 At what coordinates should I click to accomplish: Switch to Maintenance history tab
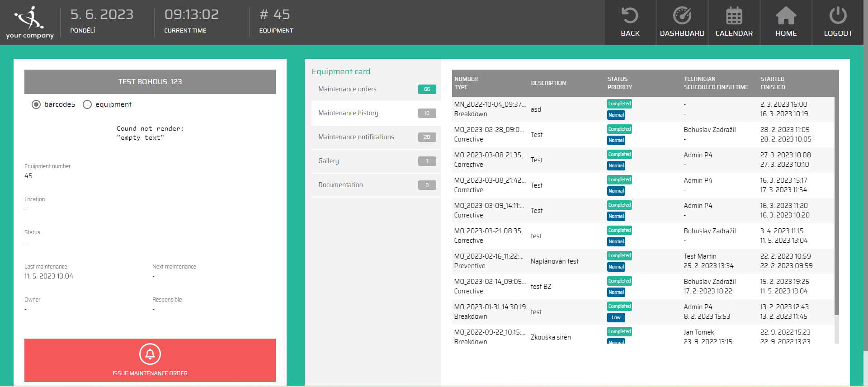click(x=348, y=113)
